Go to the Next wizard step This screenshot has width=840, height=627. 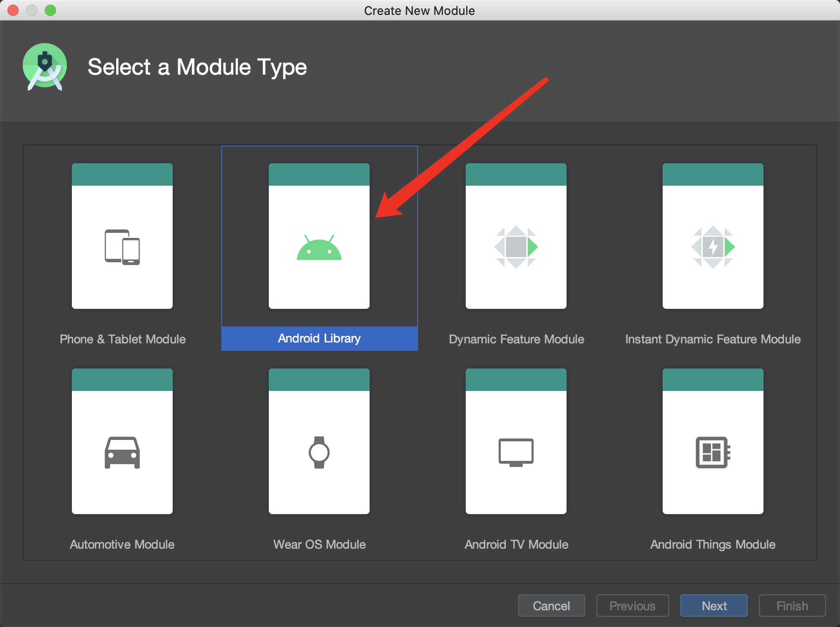tap(714, 606)
